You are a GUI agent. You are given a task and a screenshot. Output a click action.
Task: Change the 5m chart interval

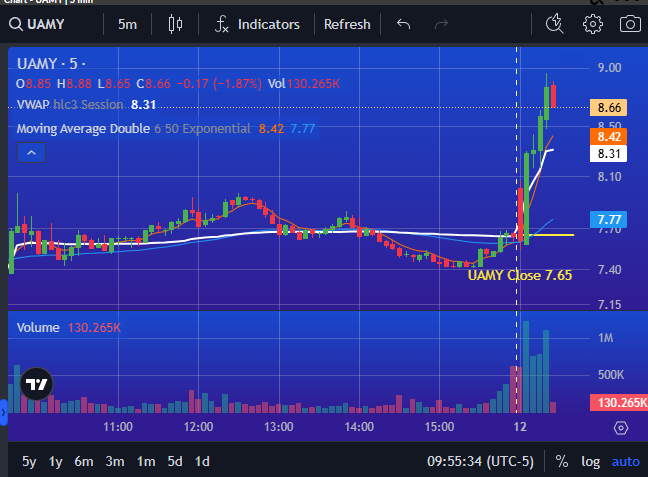point(127,24)
